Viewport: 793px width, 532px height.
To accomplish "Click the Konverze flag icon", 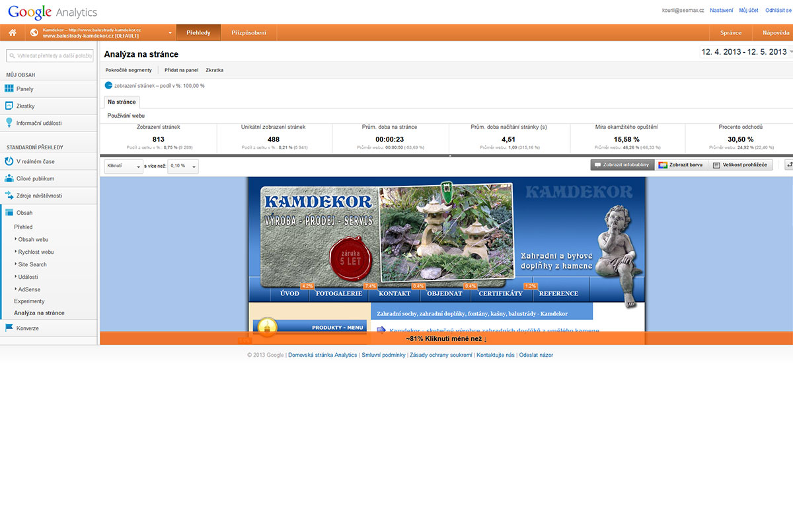I will [x=9, y=328].
